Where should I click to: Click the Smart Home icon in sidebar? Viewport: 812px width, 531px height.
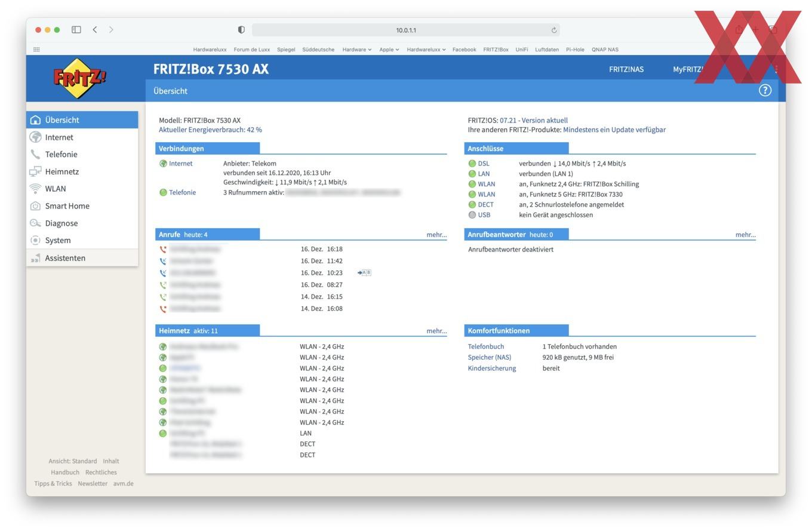point(35,206)
